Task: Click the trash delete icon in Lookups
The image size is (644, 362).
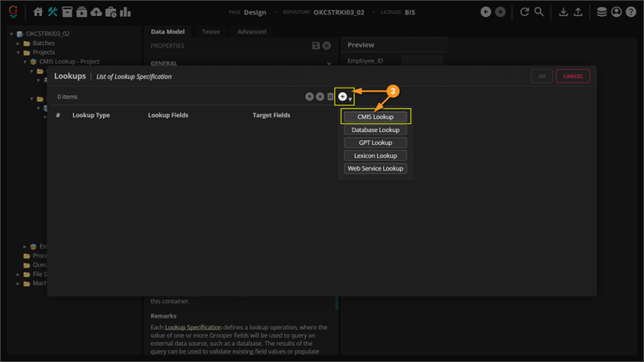Action: (x=330, y=97)
